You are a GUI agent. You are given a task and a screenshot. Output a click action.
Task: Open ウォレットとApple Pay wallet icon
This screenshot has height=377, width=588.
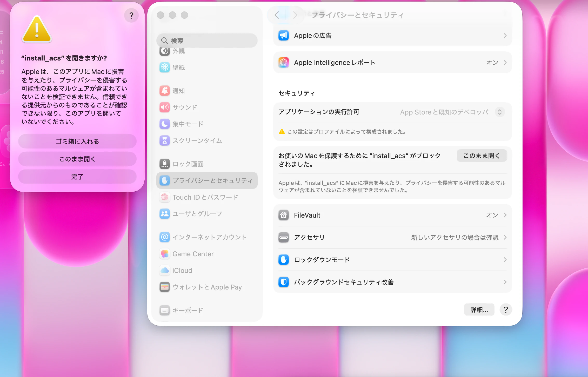coord(164,287)
